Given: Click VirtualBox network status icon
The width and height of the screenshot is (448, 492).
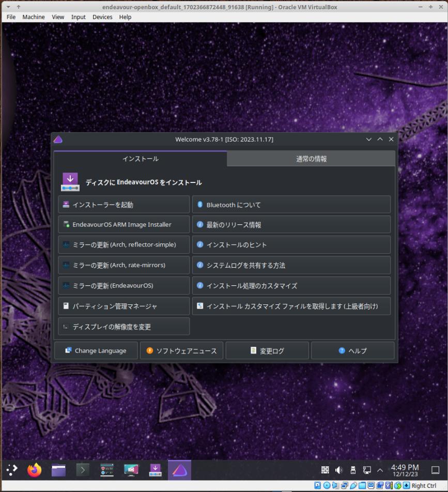Looking at the screenshot, I should point(345,485).
